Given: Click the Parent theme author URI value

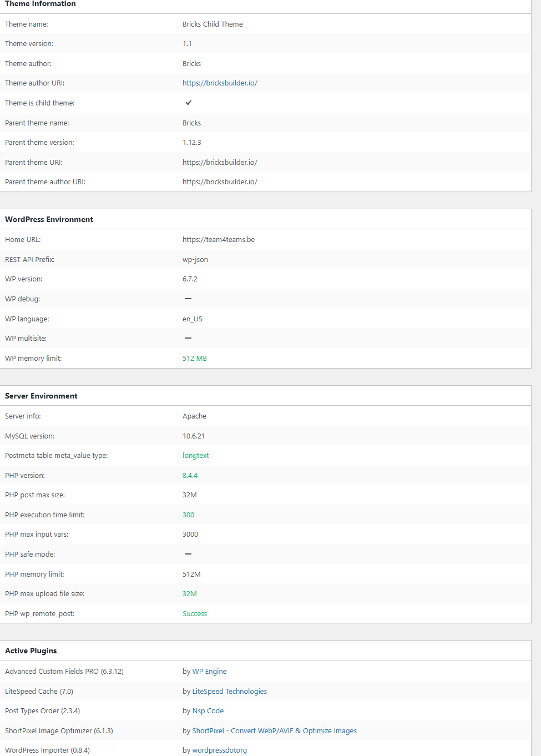Looking at the screenshot, I should point(220,182).
